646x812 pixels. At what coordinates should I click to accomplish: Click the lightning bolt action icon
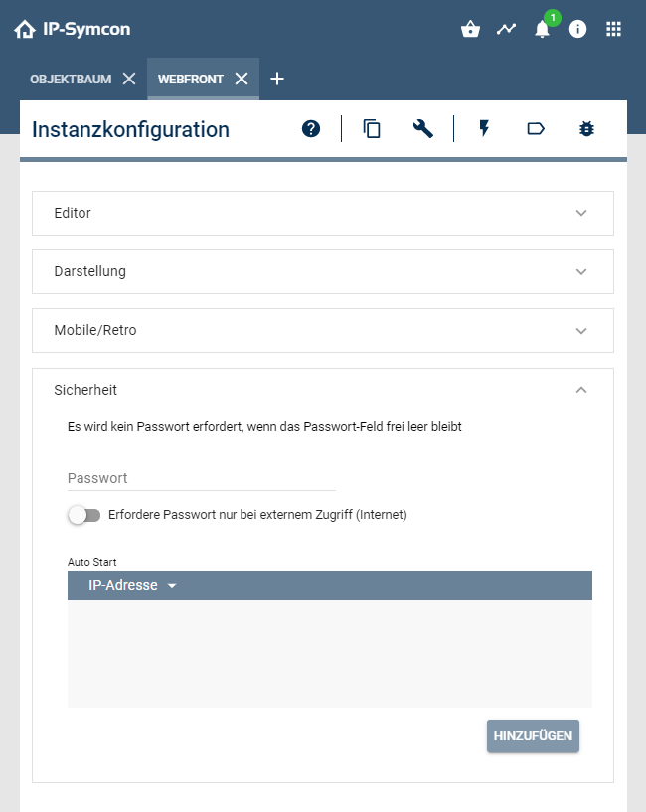[483, 128]
